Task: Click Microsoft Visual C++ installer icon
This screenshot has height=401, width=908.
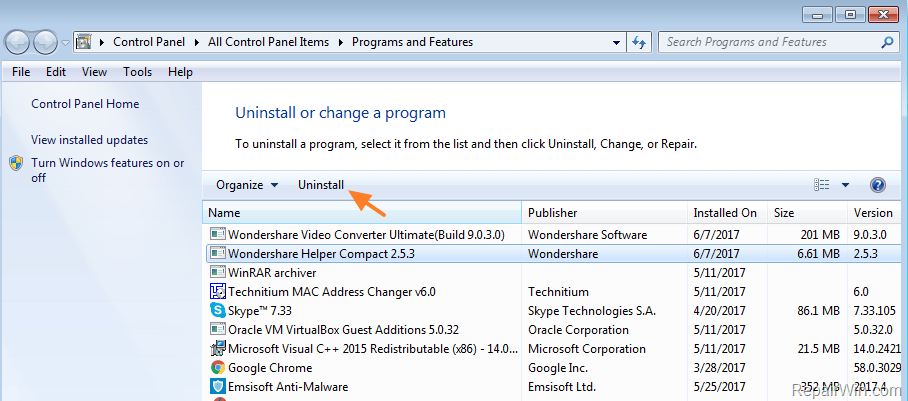Action: (x=218, y=349)
